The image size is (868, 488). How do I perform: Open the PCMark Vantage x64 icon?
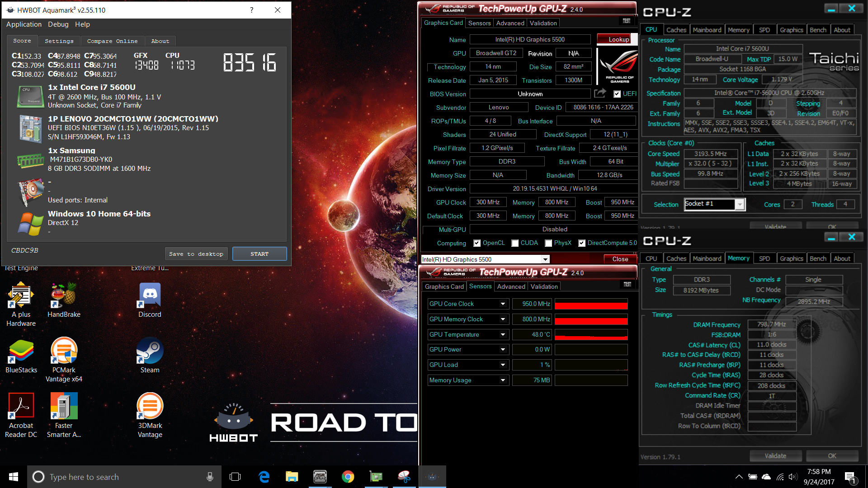tap(64, 360)
